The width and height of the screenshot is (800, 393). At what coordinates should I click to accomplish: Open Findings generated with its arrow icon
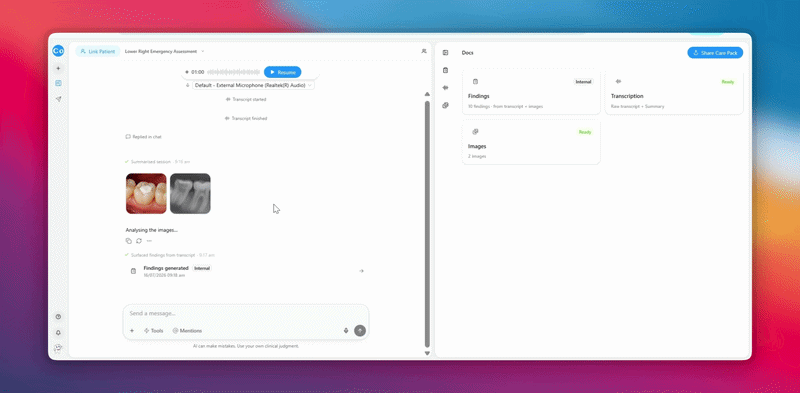[361, 271]
